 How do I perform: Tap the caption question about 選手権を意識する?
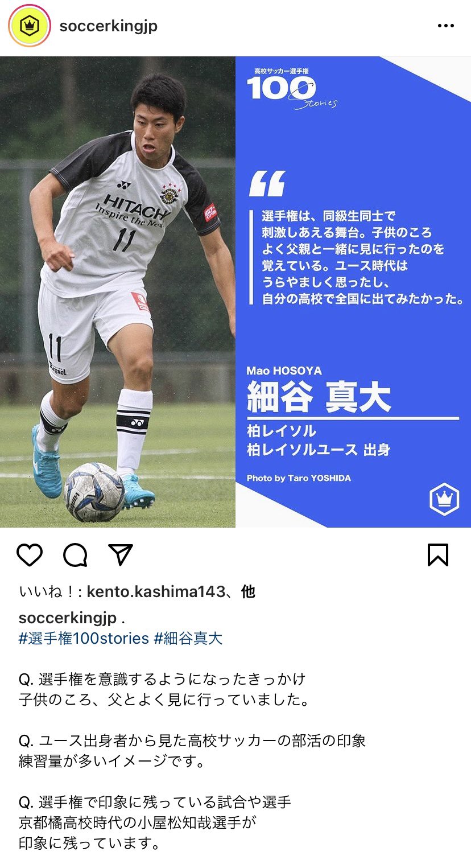[x=162, y=679]
